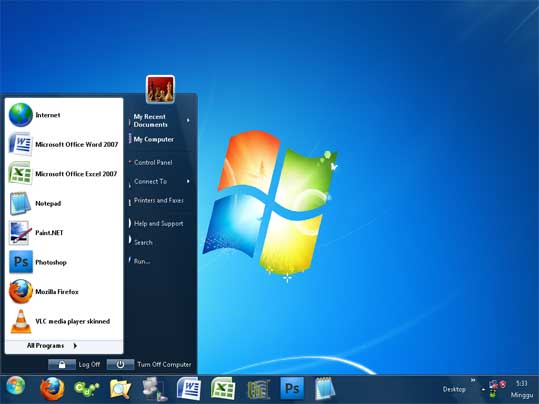Viewport: 539px width, 404px height.
Task: Click the green tray icon
Action: pyautogui.click(x=493, y=394)
